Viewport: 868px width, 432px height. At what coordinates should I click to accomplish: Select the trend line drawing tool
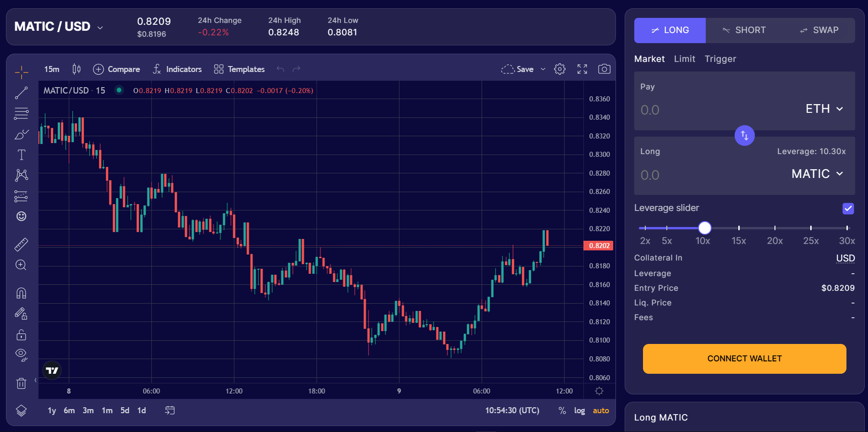coord(21,93)
